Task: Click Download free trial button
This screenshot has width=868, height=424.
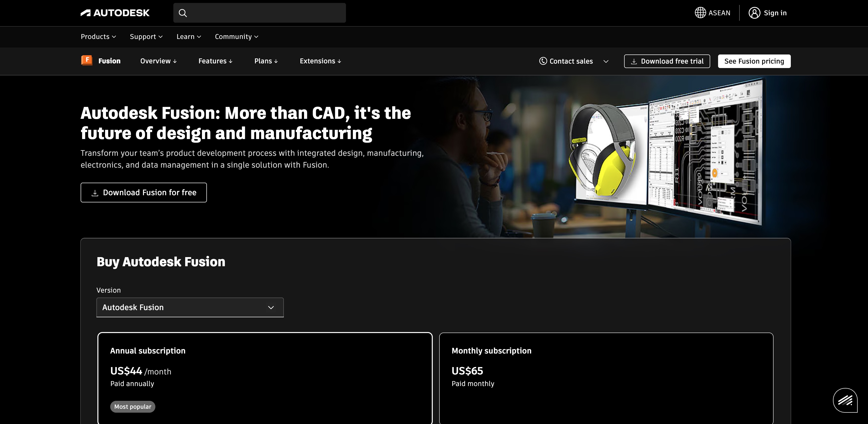Action: (667, 61)
